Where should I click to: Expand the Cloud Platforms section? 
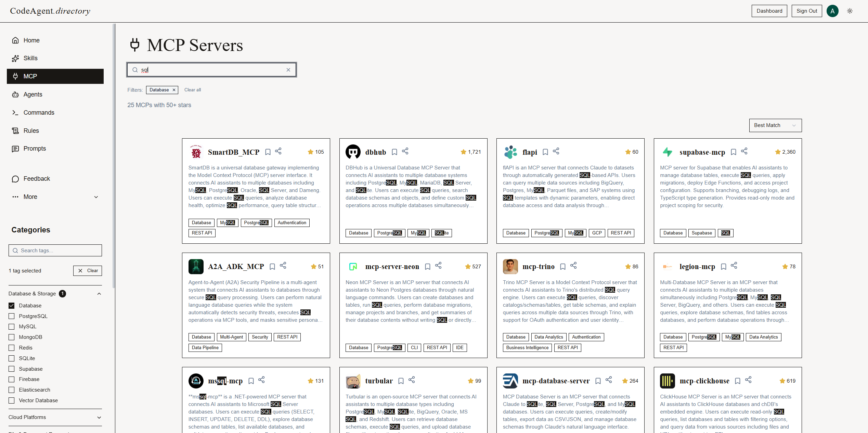(x=99, y=418)
